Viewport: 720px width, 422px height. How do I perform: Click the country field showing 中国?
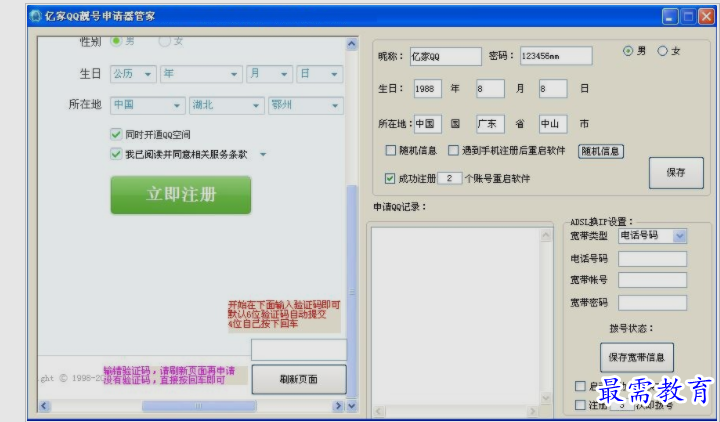[x=428, y=124]
